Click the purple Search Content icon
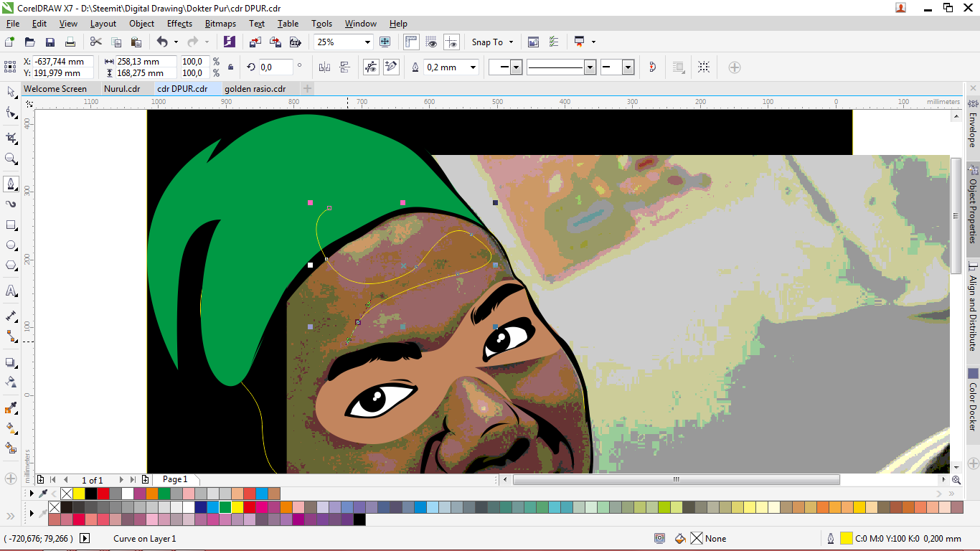Screen dimensions: 980x551 tap(229, 42)
